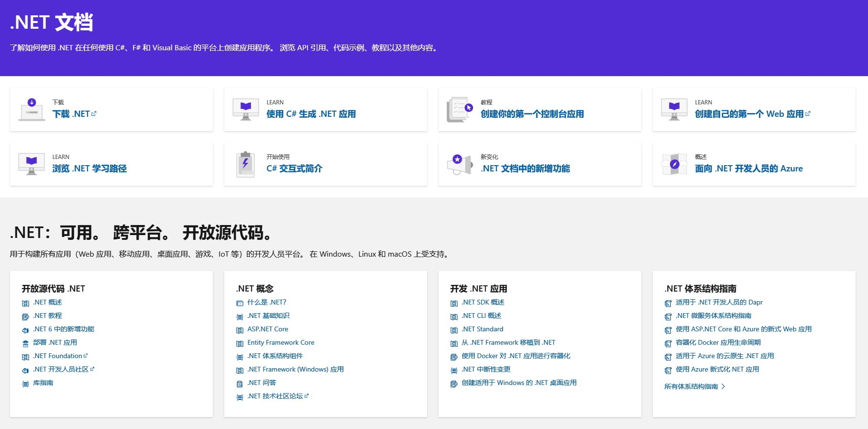Screen dimensions: 868x429
Task: Click the external link icon after .NET Foundation
Action: (x=86, y=356)
